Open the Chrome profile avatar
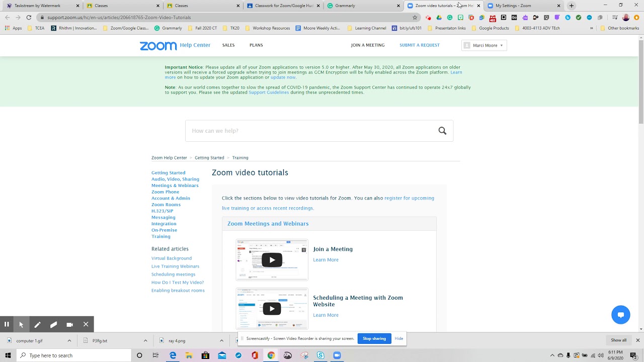Viewport: 644px width, 362px height. [x=626, y=17]
